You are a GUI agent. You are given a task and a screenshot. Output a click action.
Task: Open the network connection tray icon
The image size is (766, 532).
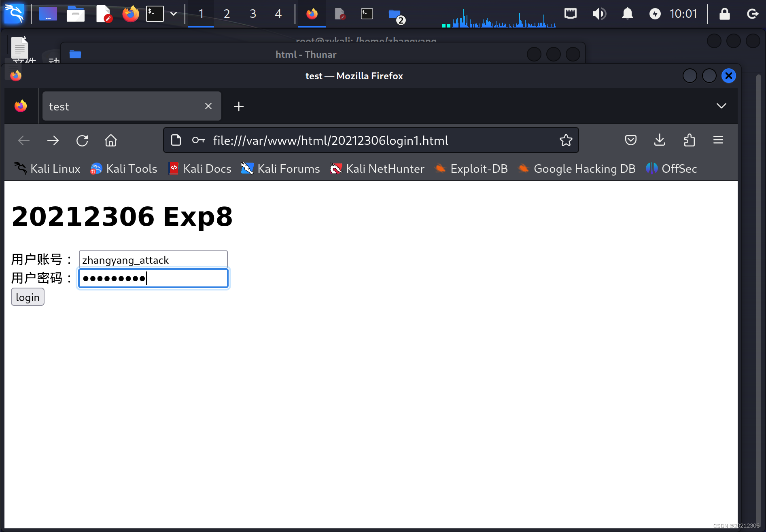[571, 14]
